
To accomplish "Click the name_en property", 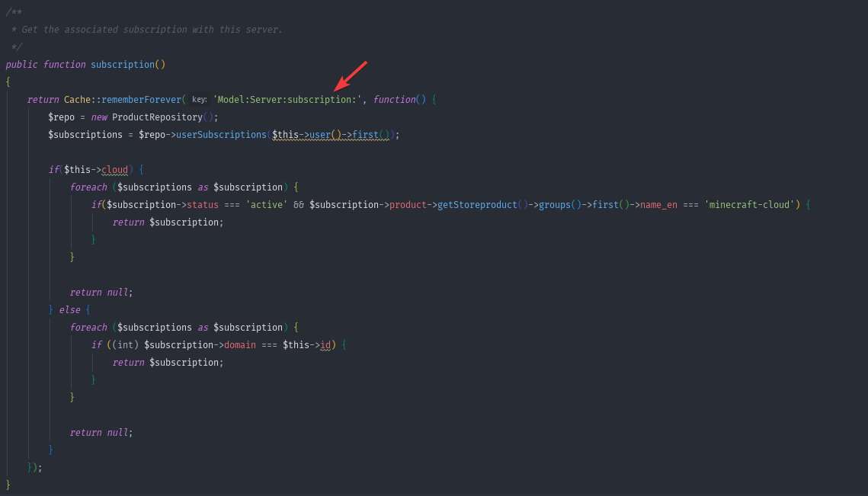I will point(658,205).
